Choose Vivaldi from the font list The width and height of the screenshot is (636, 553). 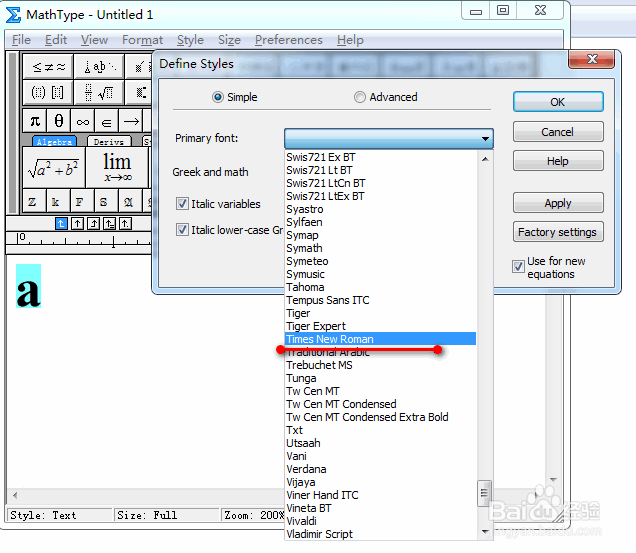[380, 521]
